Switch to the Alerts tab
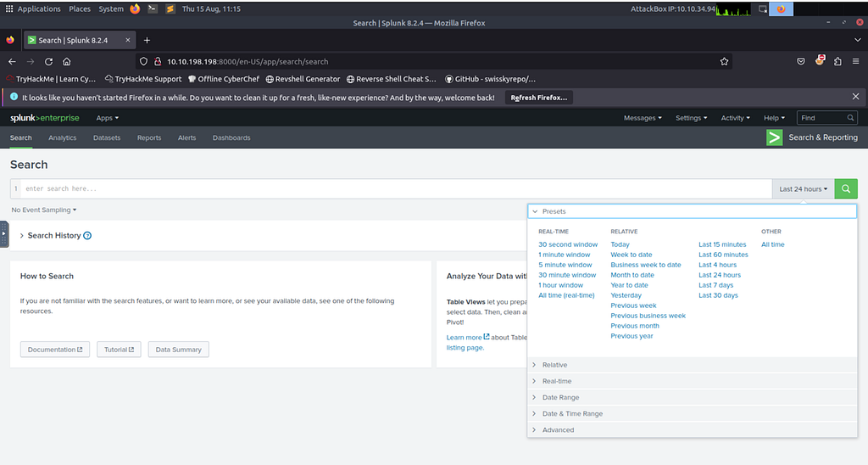This screenshot has width=868, height=465. pyautogui.click(x=186, y=137)
